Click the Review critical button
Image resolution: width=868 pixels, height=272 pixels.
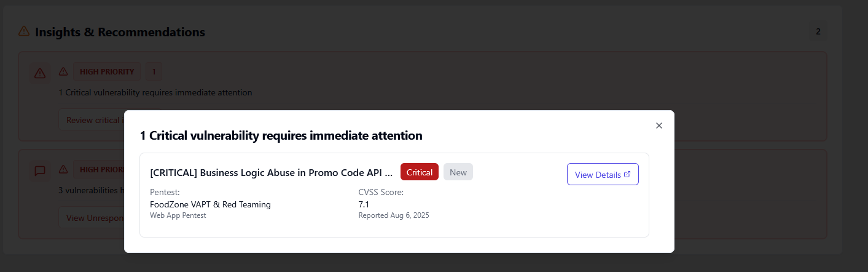92,120
